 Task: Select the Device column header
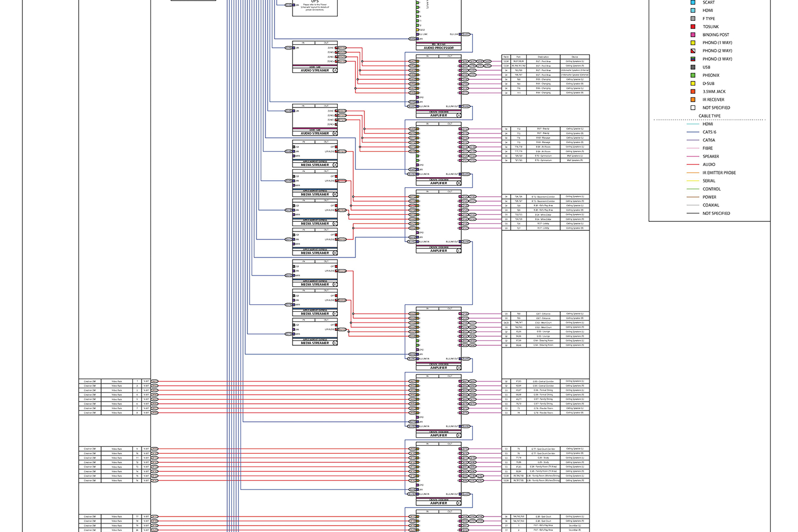(575, 57)
